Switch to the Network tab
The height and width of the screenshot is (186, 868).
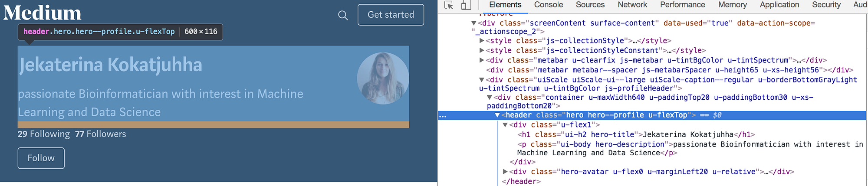point(632,5)
